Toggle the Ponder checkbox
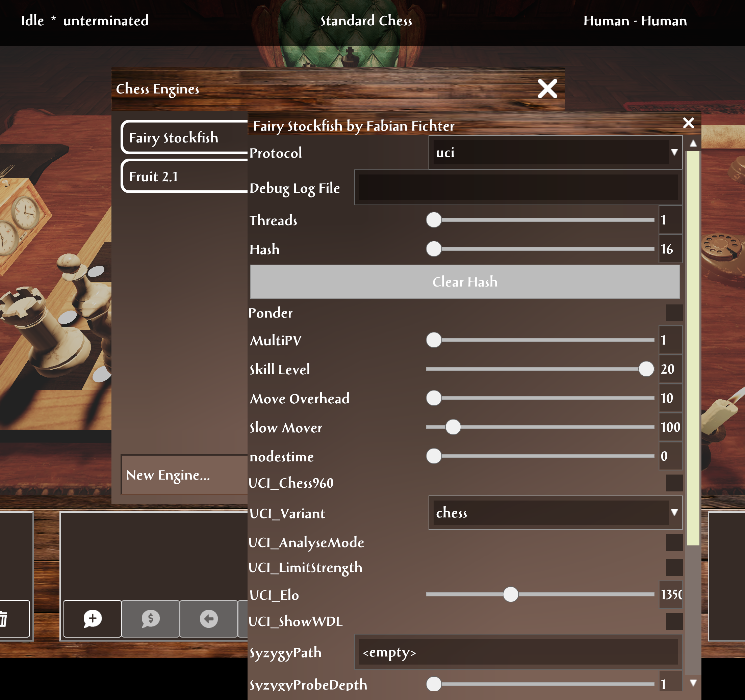This screenshot has height=700, width=745. click(x=674, y=313)
